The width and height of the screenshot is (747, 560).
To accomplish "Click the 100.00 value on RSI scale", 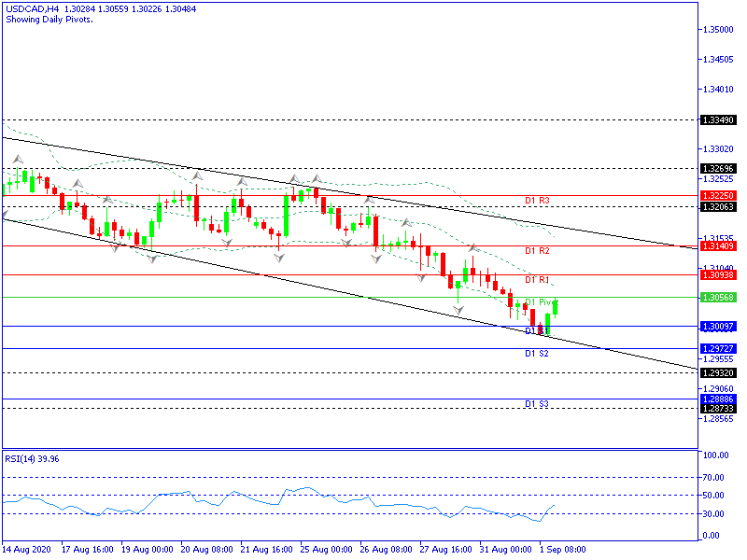I will point(715,455).
